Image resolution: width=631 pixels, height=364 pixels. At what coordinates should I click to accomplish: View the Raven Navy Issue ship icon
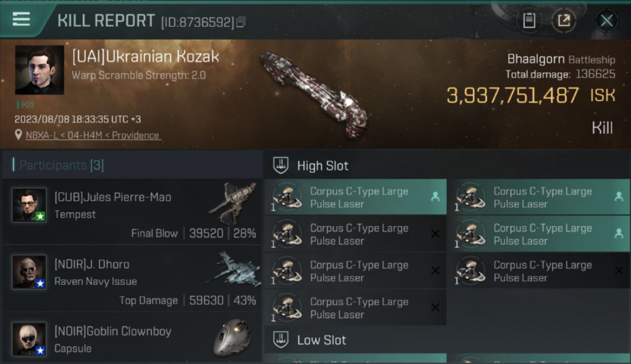pyautogui.click(x=233, y=268)
